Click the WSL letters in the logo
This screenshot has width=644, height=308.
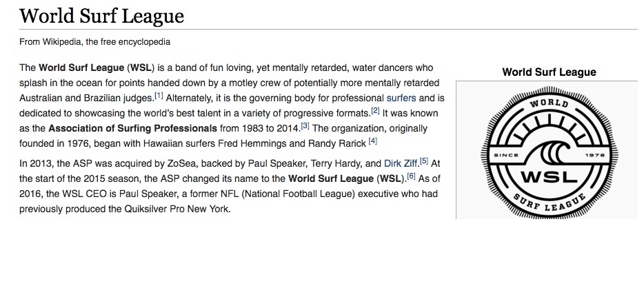tap(549, 177)
